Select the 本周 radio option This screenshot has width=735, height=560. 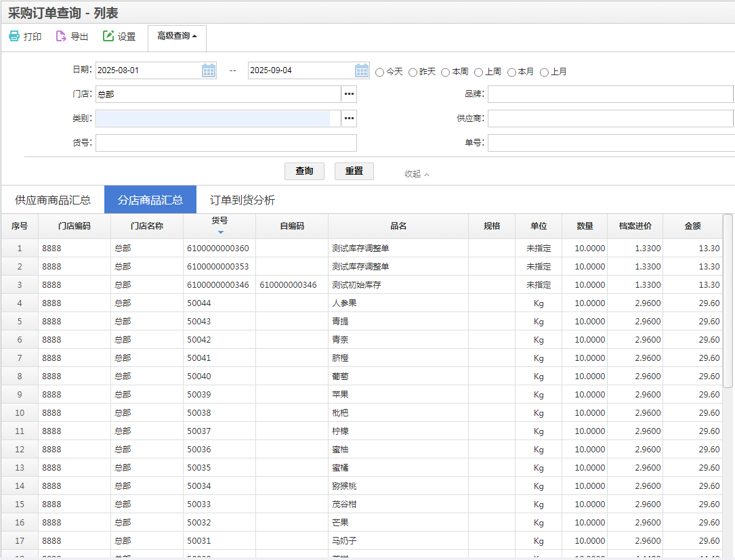[446, 72]
